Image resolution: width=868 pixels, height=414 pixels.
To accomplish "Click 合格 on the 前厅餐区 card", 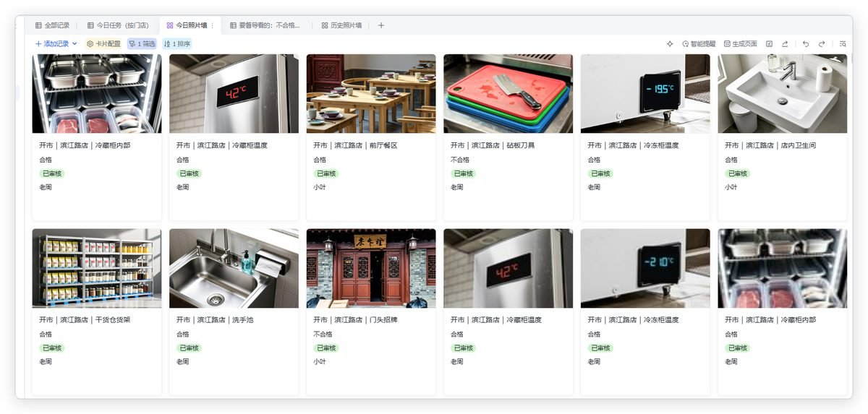I will pos(320,160).
